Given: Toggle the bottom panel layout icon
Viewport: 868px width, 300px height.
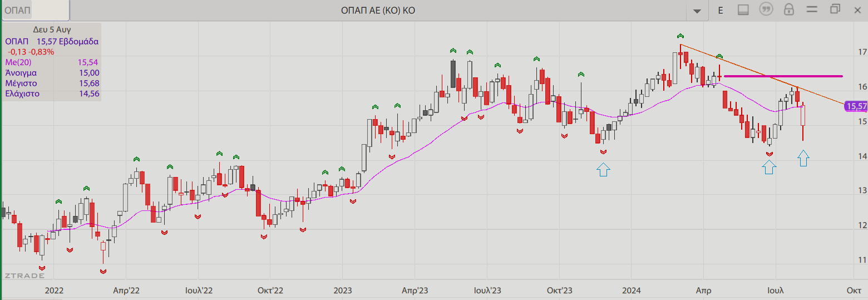Looking at the screenshot, I should (743, 10).
